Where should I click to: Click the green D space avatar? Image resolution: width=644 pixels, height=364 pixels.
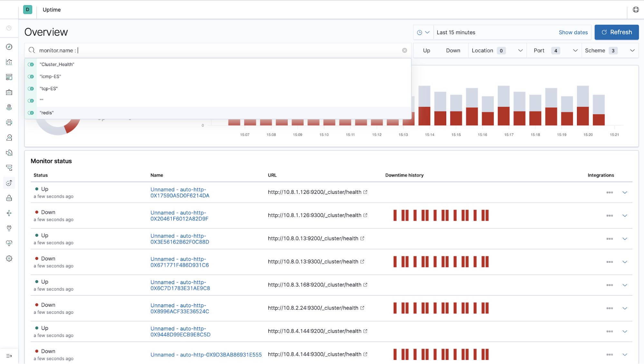(28, 10)
